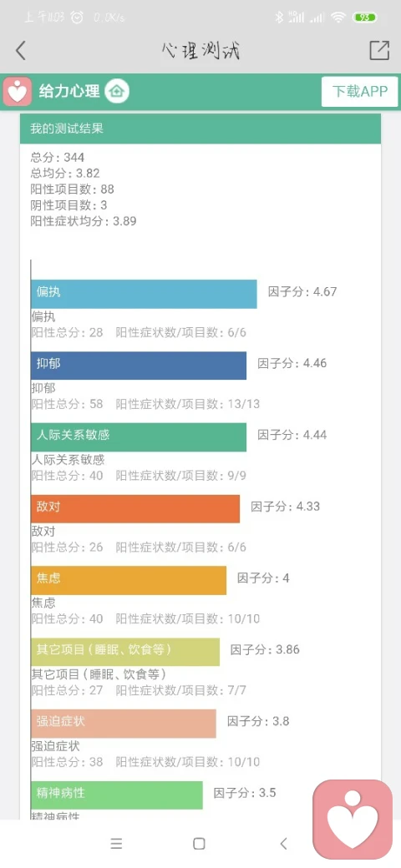Tap the Android home square button
The width and height of the screenshot is (401, 868).
click(199, 843)
